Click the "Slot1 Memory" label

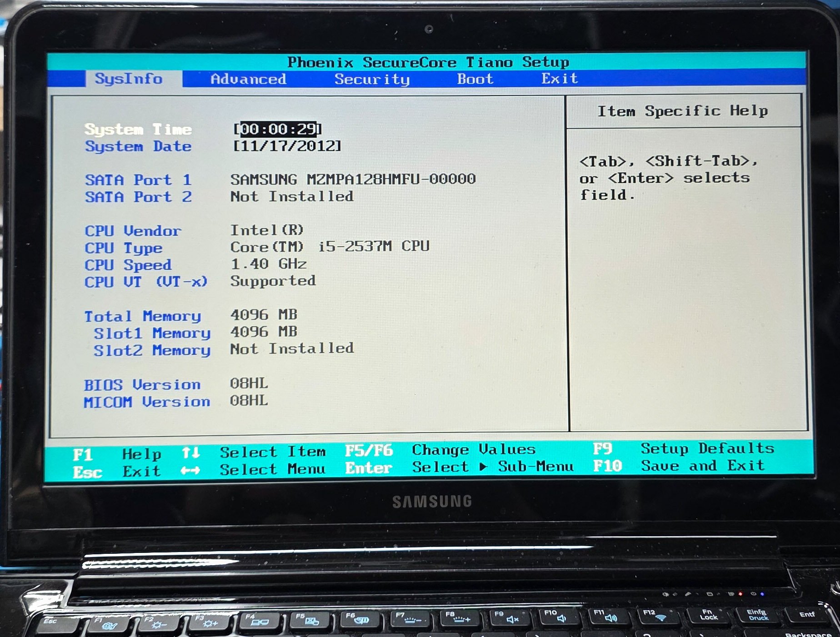pyautogui.click(x=152, y=333)
